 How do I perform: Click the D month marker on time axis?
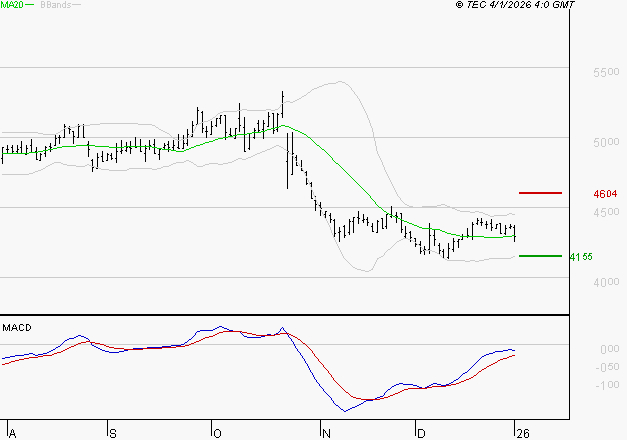421,434
